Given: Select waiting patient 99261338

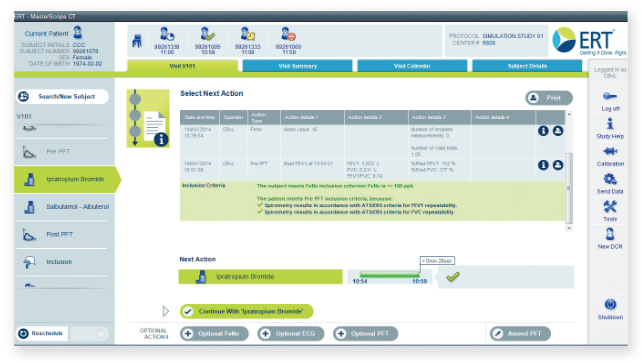Looking at the screenshot, I should (167, 40).
